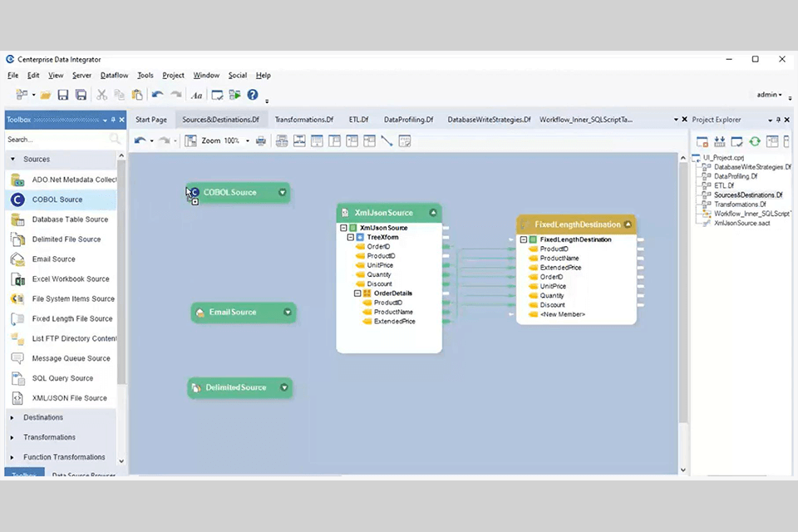Click Redo arrow in the main toolbar
This screenshot has width=798, height=532.
point(176,95)
